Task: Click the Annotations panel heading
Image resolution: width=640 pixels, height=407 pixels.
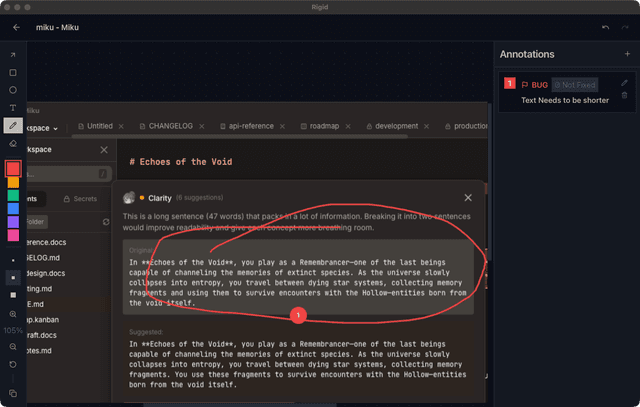Action: point(527,54)
